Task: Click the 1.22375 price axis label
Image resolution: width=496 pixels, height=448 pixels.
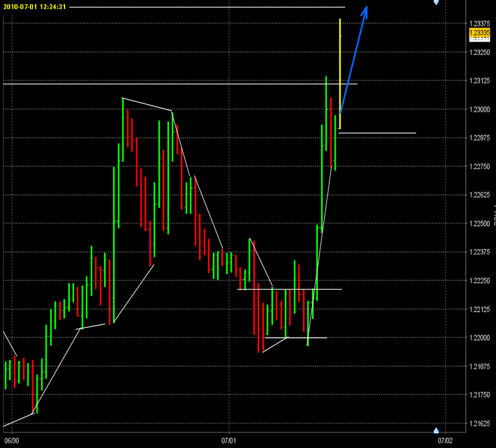Action: pos(479,251)
